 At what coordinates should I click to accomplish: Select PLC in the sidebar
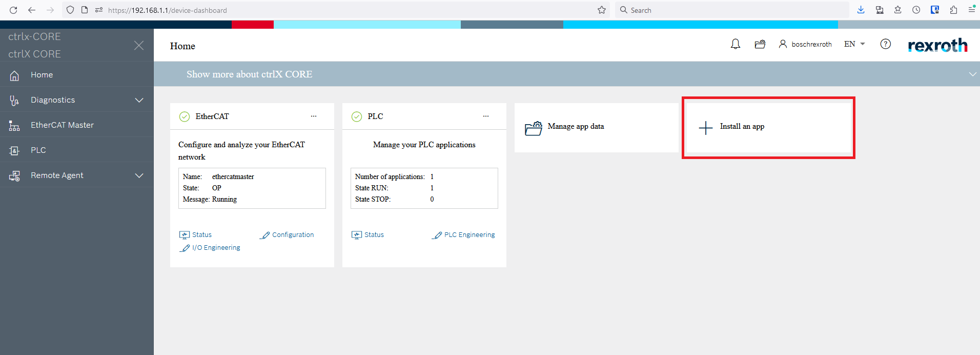[38, 150]
